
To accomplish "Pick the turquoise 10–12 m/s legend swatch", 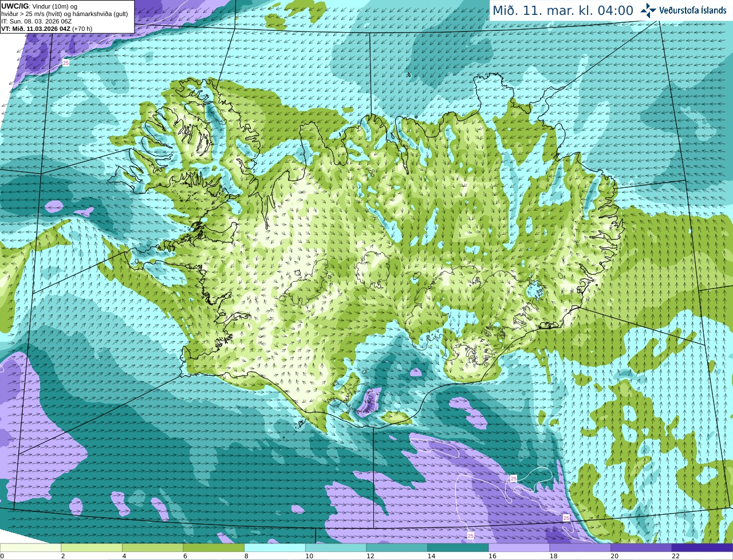I will (x=336, y=547).
